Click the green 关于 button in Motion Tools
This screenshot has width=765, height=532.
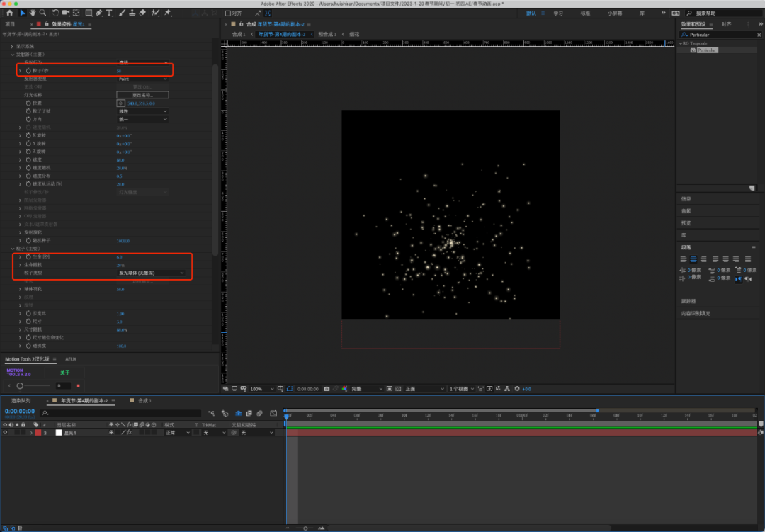click(x=64, y=373)
